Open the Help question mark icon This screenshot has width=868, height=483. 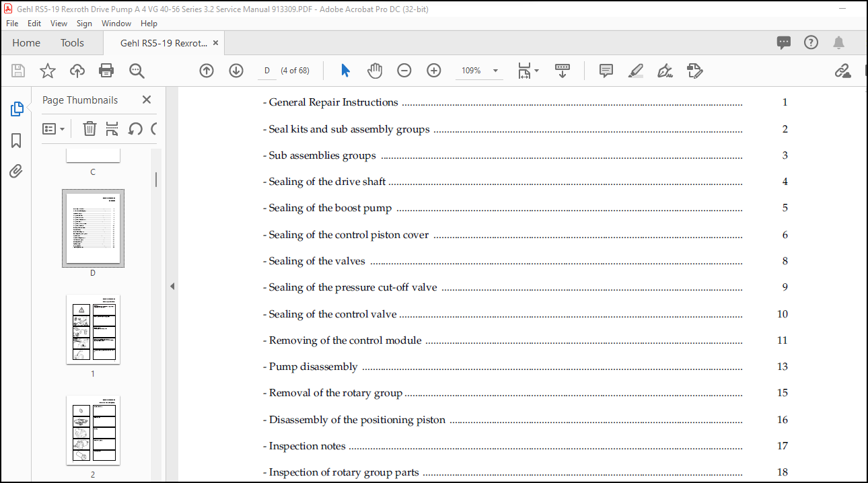[811, 42]
